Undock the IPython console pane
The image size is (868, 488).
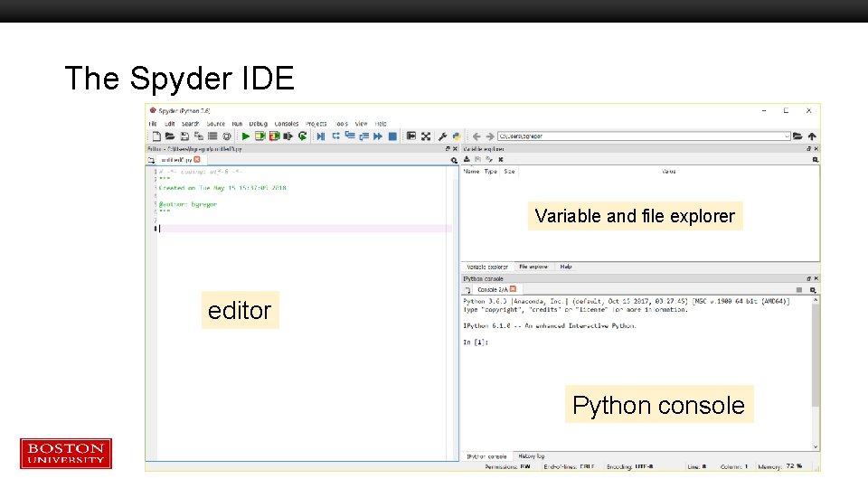(x=808, y=279)
